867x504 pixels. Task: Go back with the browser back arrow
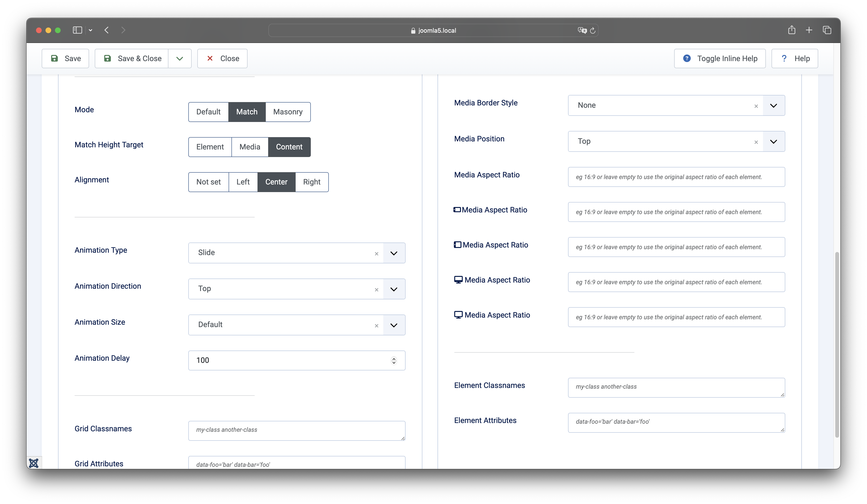click(x=107, y=30)
